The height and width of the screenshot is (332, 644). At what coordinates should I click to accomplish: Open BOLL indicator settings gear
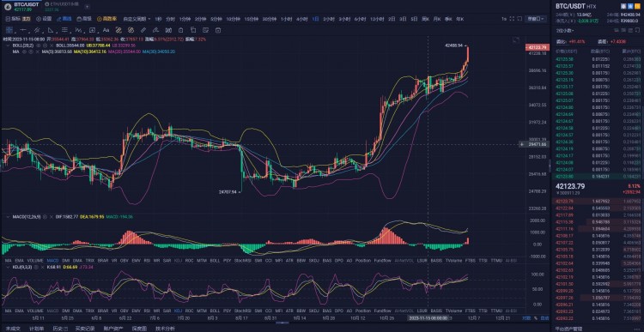[x=45, y=45]
